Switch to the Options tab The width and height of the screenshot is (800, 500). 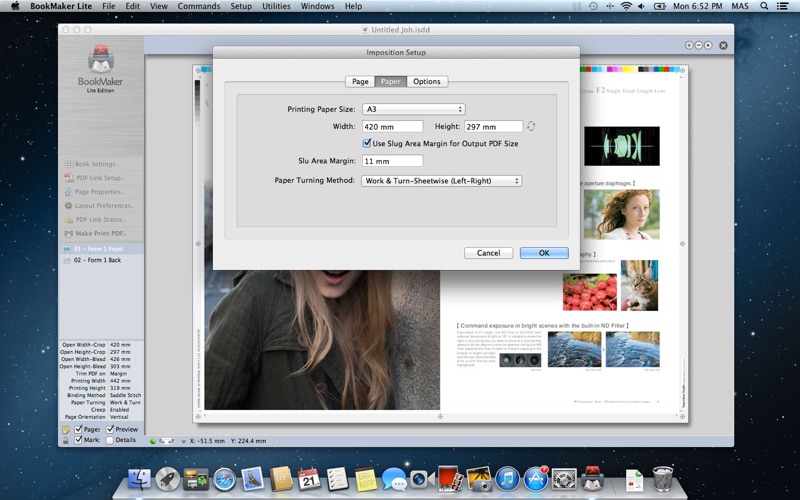click(426, 82)
